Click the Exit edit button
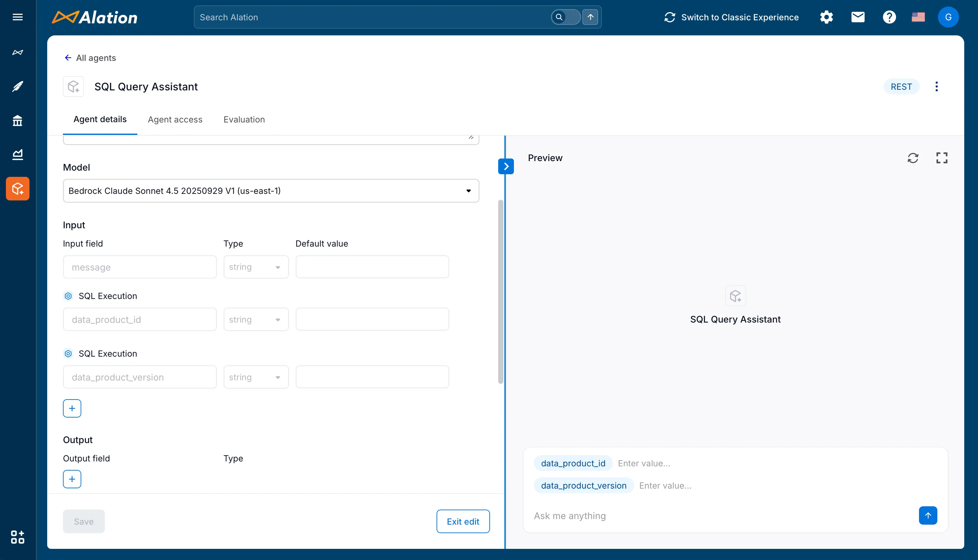 pyautogui.click(x=463, y=521)
